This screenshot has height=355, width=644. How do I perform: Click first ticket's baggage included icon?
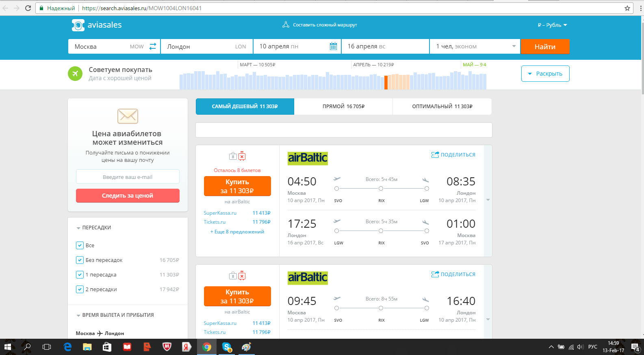(x=233, y=156)
